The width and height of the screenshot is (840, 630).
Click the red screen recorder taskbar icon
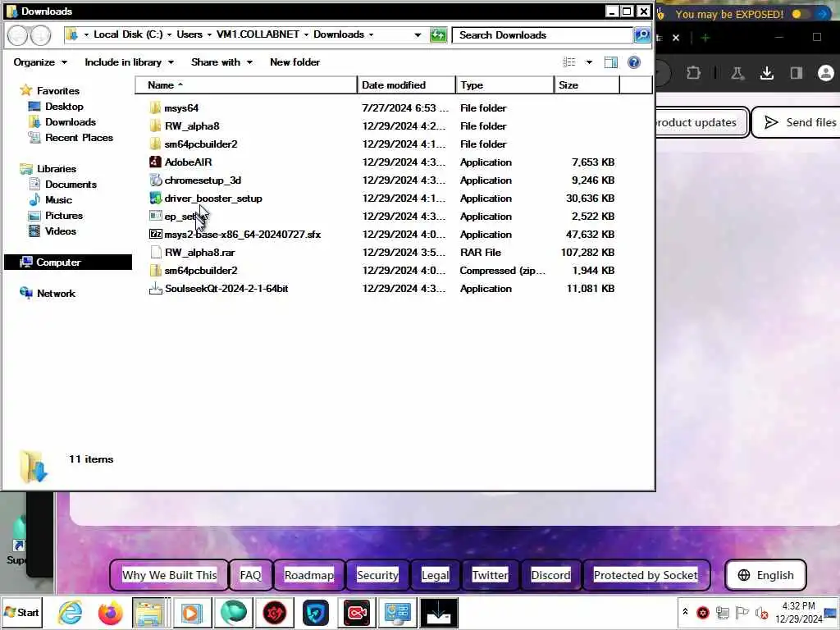click(357, 612)
